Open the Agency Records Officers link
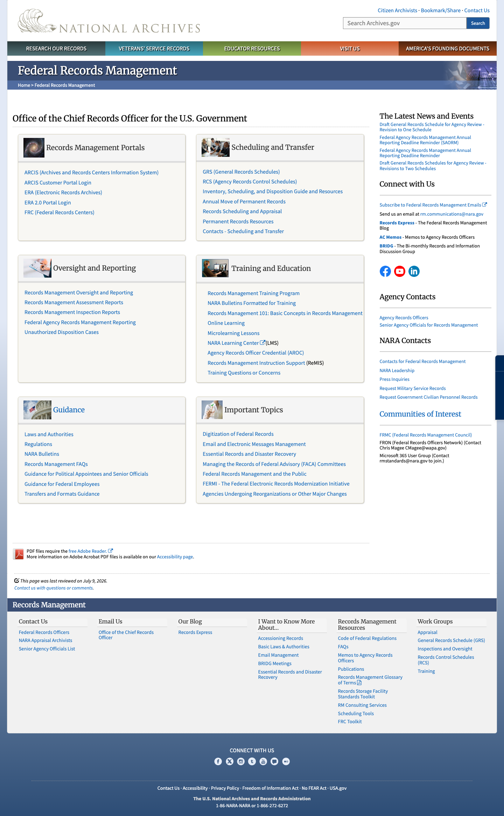Image resolution: width=504 pixels, height=816 pixels. click(404, 318)
